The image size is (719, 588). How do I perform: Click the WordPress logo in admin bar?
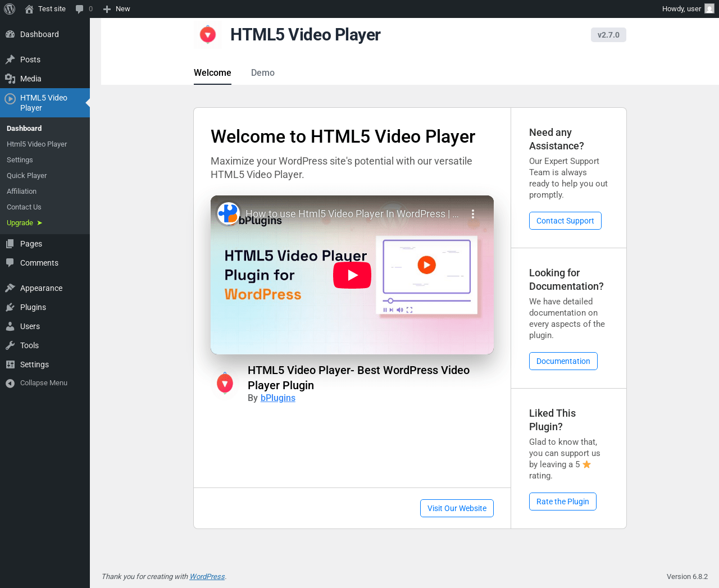[10, 9]
